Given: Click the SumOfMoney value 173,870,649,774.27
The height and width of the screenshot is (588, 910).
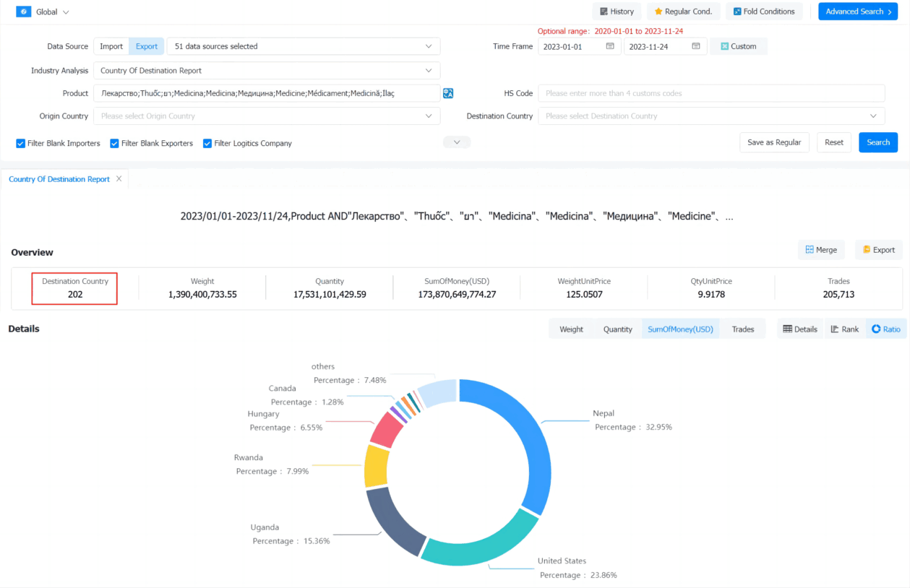Looking at the screenshot, I should [x=457, y=295].
